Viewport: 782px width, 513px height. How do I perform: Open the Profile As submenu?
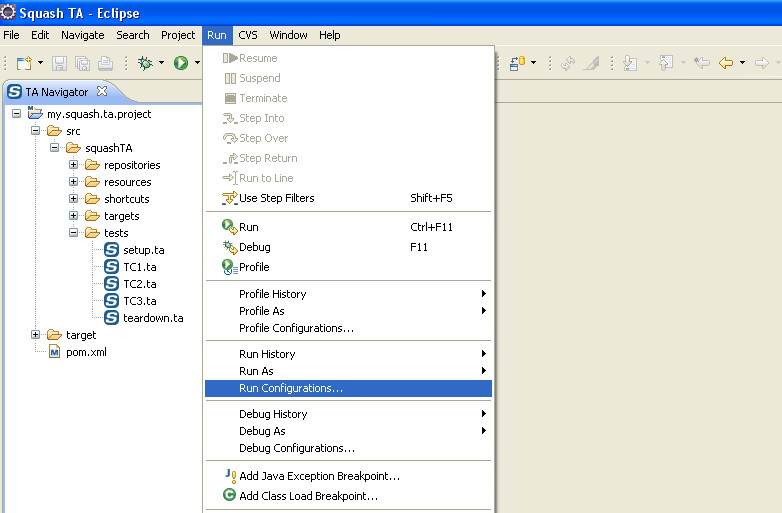(348, 311)
